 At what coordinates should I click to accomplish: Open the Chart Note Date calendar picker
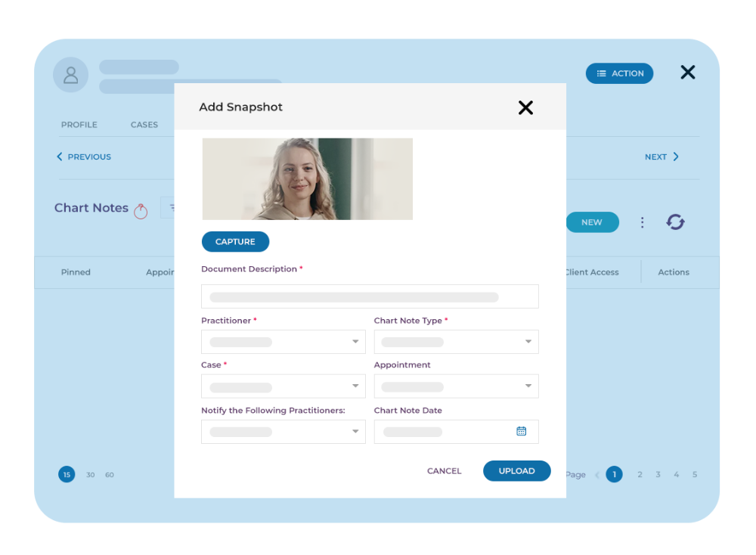coord(521,432)
